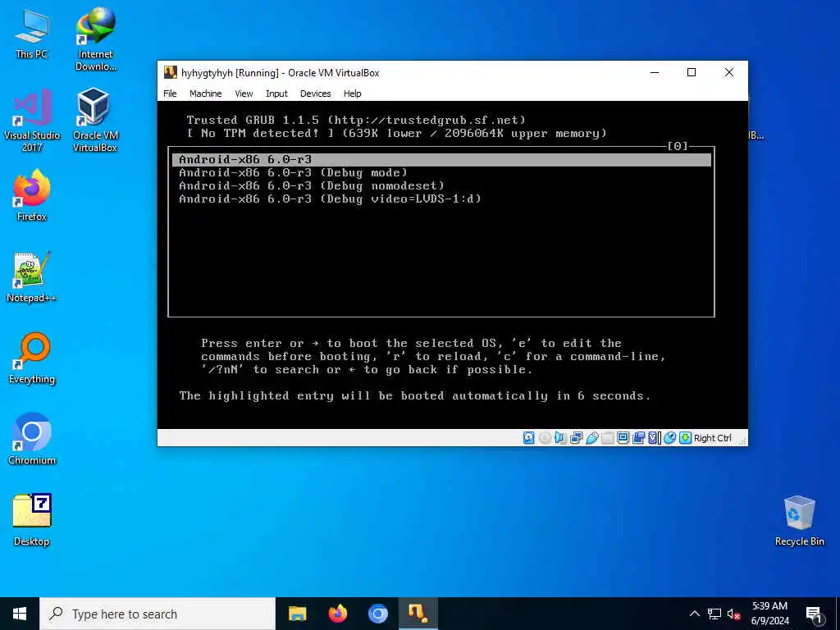
Task: Open File Explorer from the taskbar
Action: click(x=297, y=614)
